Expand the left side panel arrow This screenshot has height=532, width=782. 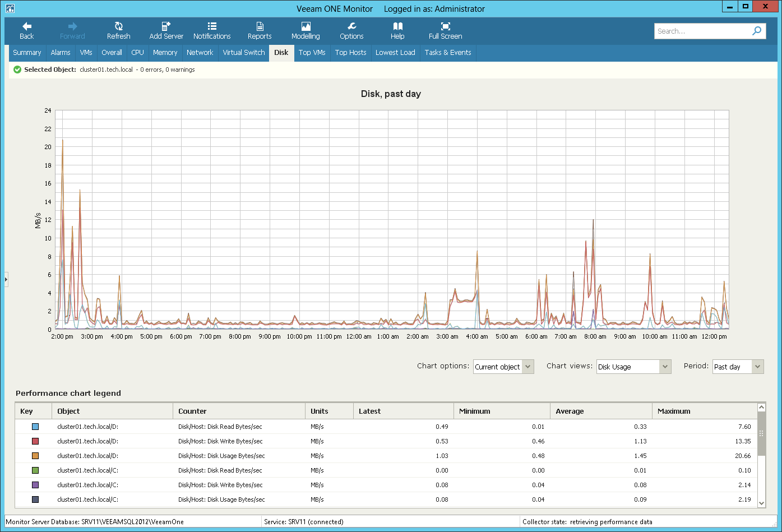click(6, 279)
